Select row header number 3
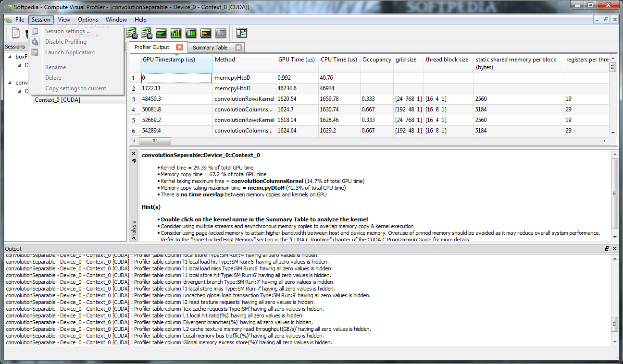This screenshot has height=364, width=623. click(x=135, y=99)
